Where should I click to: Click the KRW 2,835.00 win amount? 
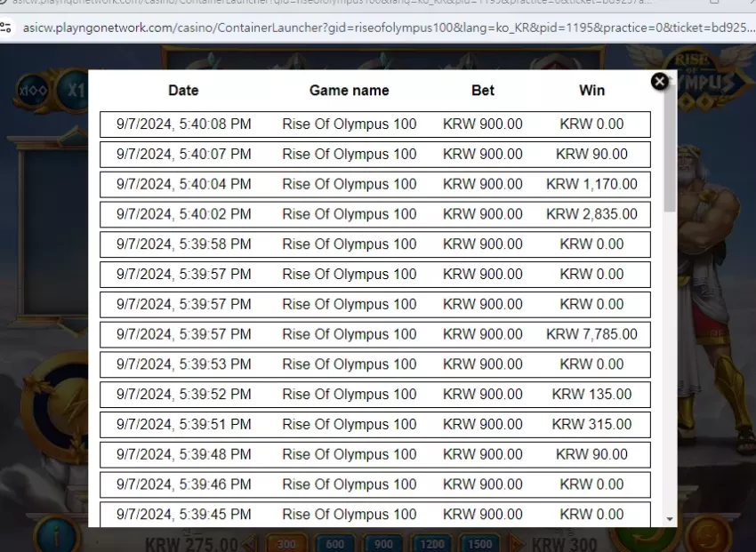coord(591,214)
